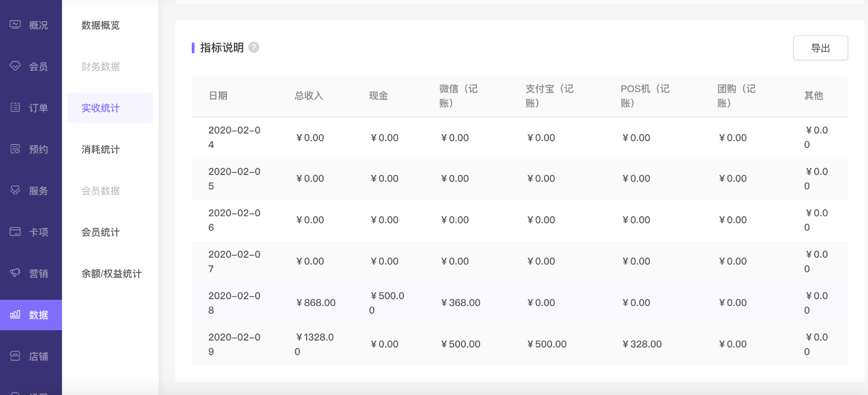Click the 营销 marketing megaphone icon
Viewport: 868px width, 395px height.
[15, 273]
